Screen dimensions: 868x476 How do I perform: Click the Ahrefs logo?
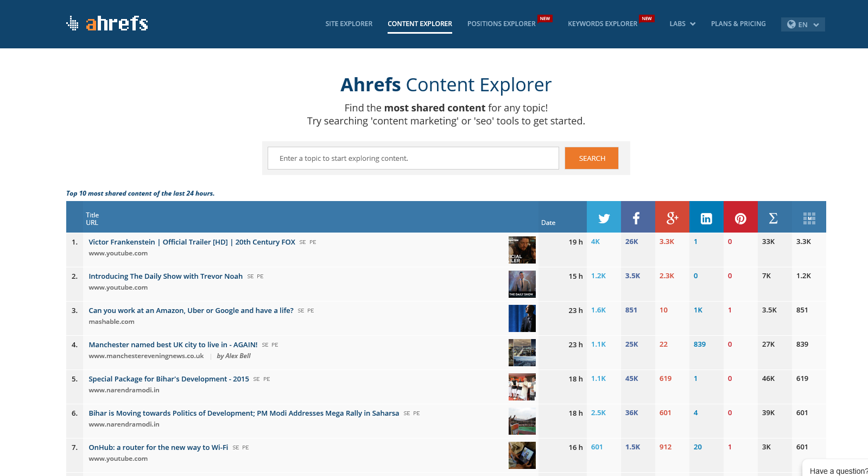pos(107,23)
